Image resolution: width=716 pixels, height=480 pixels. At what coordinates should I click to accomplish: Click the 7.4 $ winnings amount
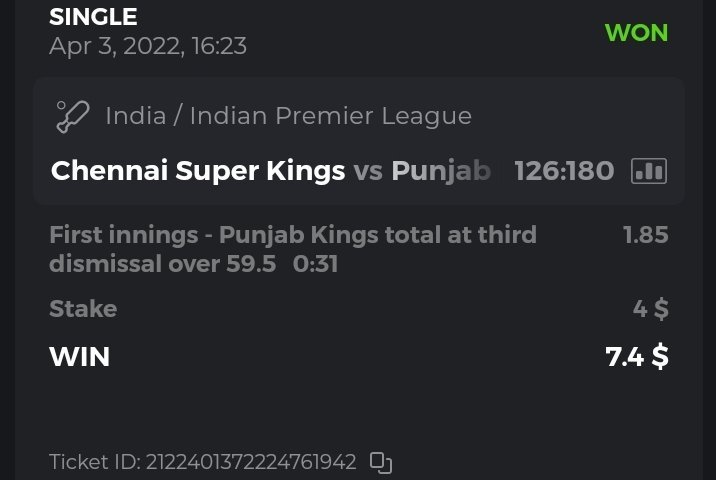coord(637,356)
